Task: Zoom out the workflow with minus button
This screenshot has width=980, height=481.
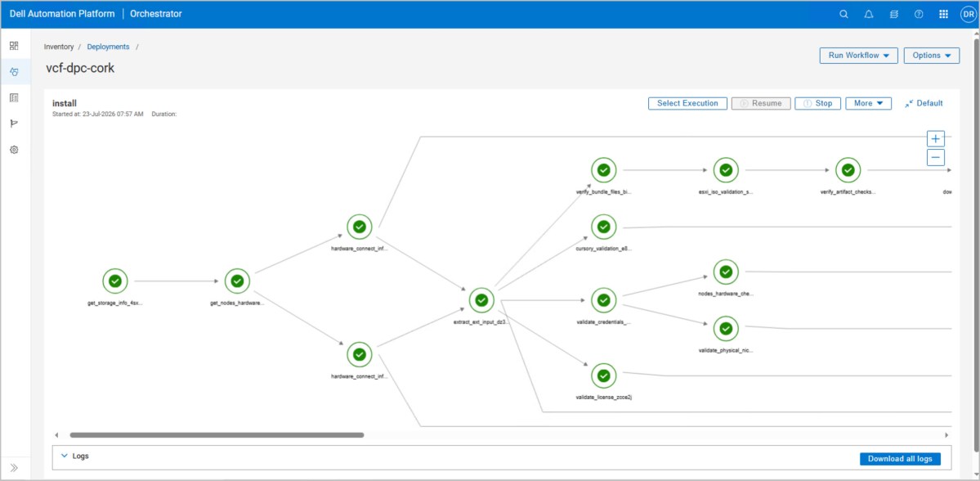Action: tap(936, 158)
